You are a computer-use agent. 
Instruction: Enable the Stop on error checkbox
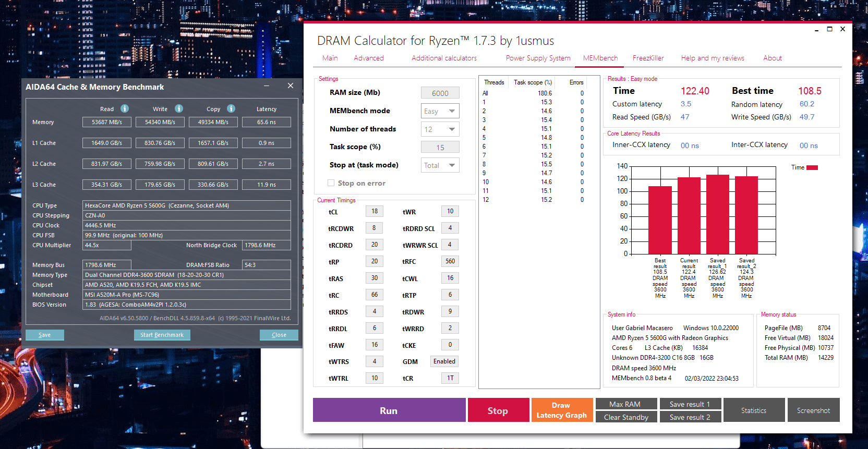[x=331, y=183]
